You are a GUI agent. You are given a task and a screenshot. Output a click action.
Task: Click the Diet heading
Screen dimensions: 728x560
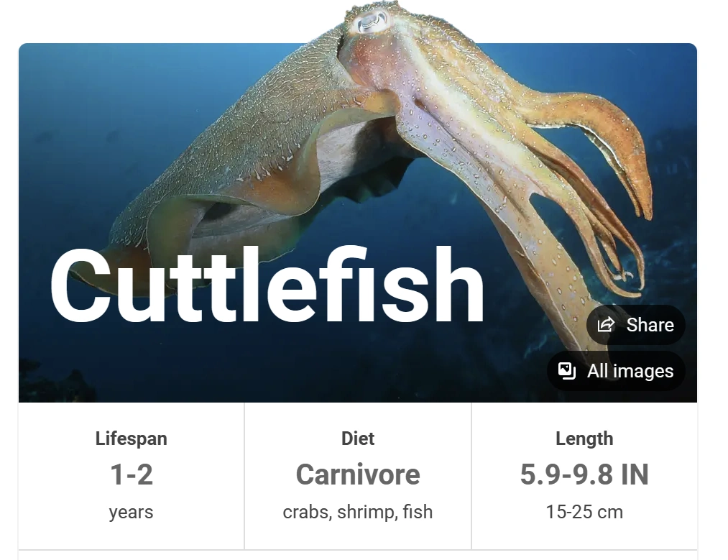(357, 439)
